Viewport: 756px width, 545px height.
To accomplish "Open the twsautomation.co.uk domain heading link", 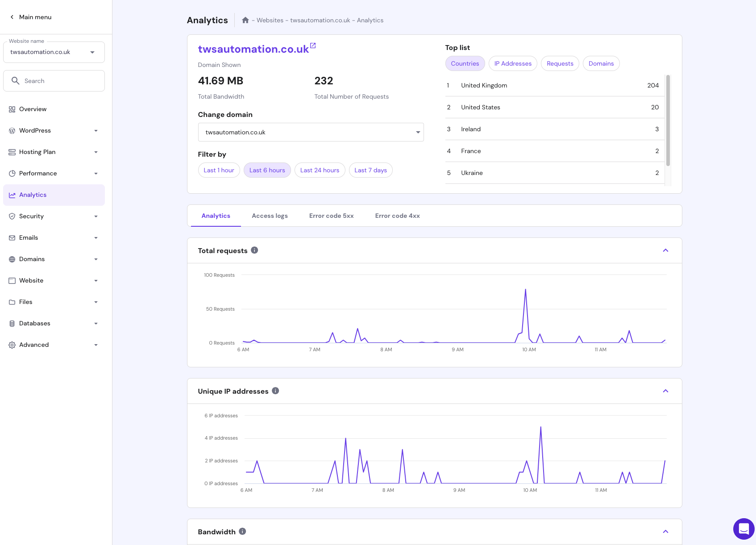I will (x=253, y=49).
